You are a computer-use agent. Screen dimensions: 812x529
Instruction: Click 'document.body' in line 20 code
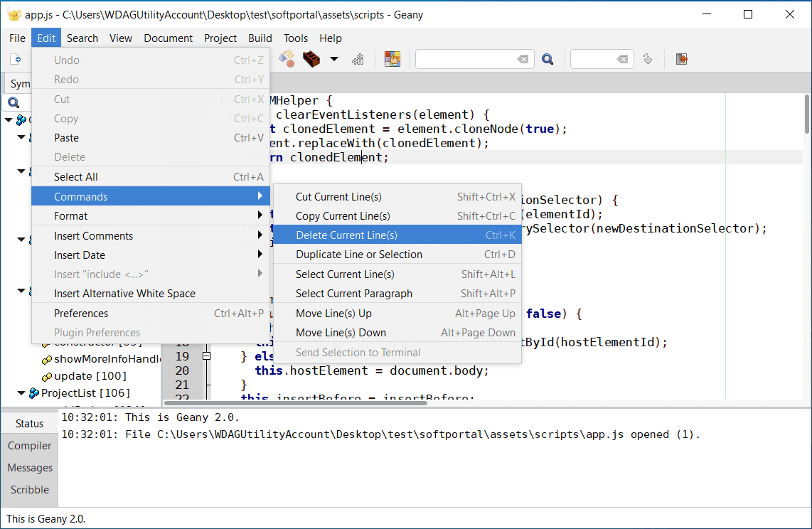pos(437,370)
